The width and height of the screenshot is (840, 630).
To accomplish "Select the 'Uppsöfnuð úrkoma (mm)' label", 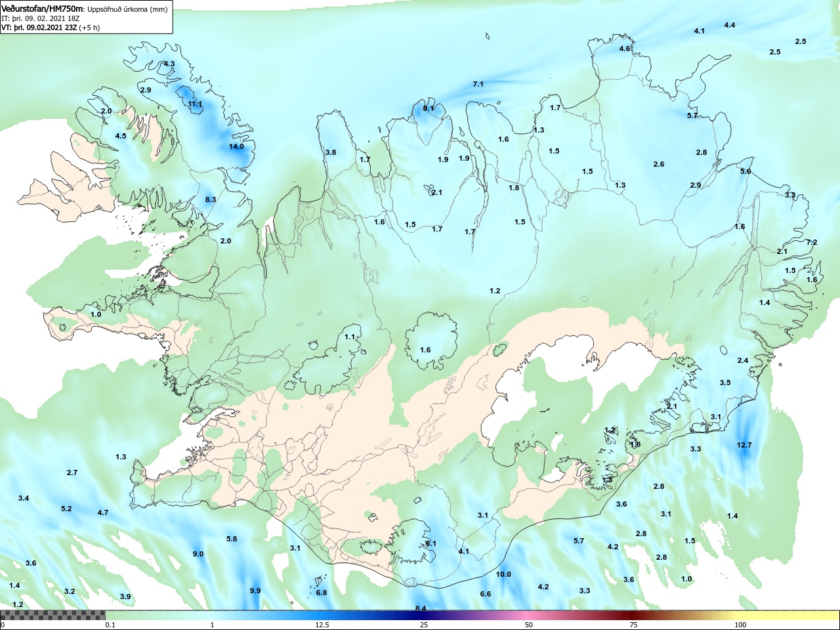I will 127,9.
